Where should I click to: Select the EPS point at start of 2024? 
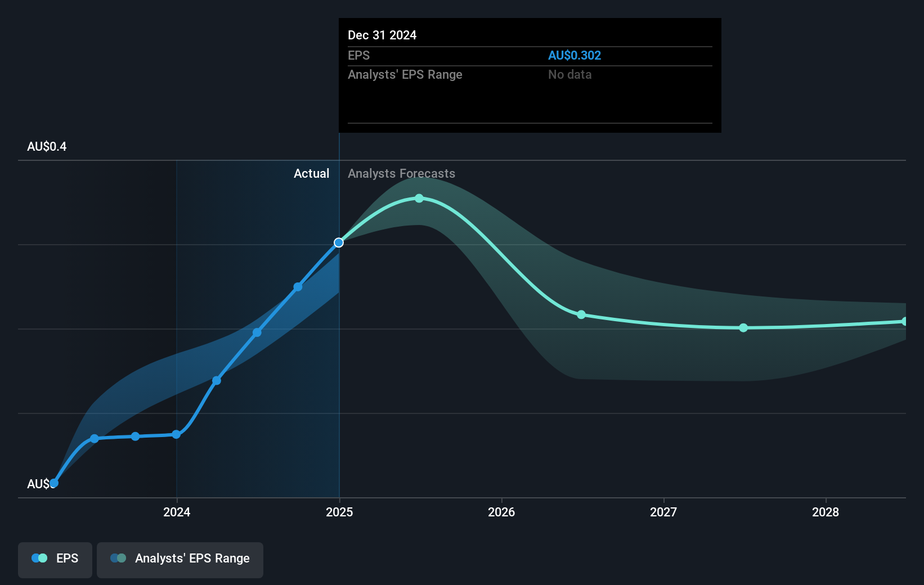(176, 434)
